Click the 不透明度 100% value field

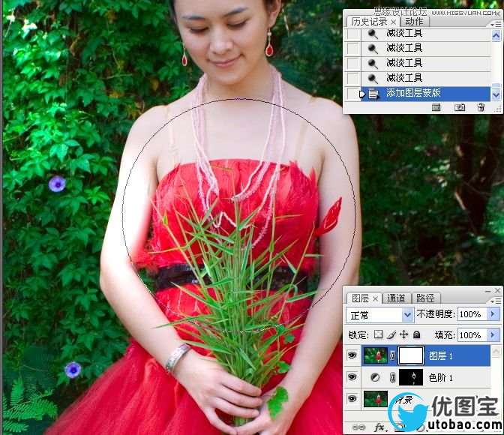tap(472, 313)
